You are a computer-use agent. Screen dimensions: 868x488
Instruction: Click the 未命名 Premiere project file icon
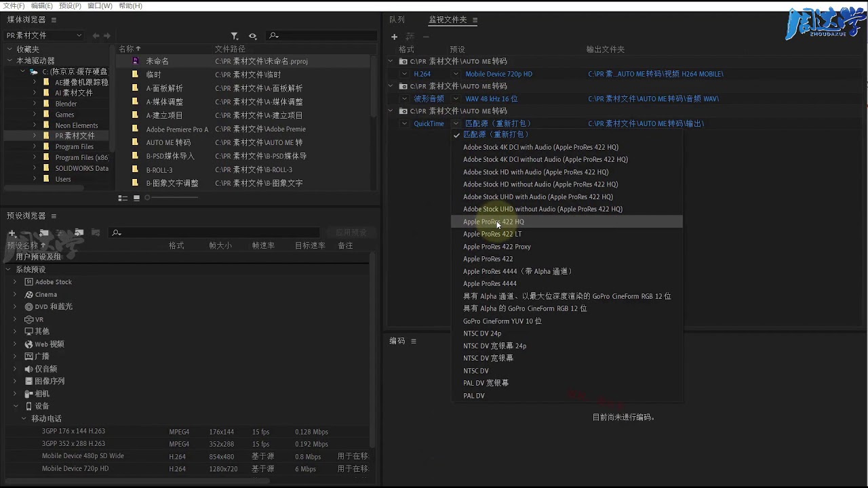pyautogui.click(x=136, y=61)
